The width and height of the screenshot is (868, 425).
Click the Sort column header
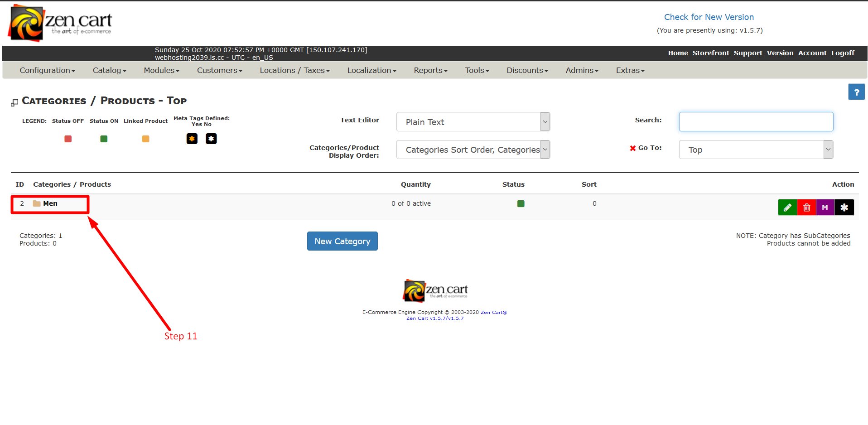click(589, 184)
